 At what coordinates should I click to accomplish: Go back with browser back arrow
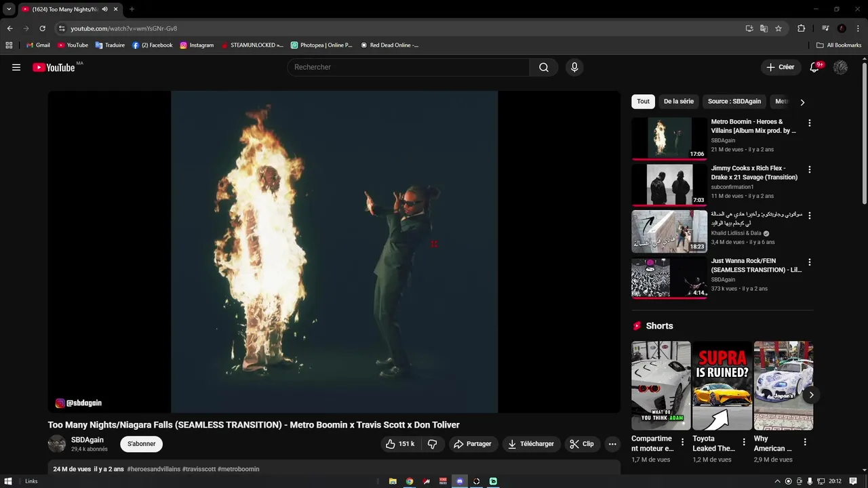[x=9, y=28]
